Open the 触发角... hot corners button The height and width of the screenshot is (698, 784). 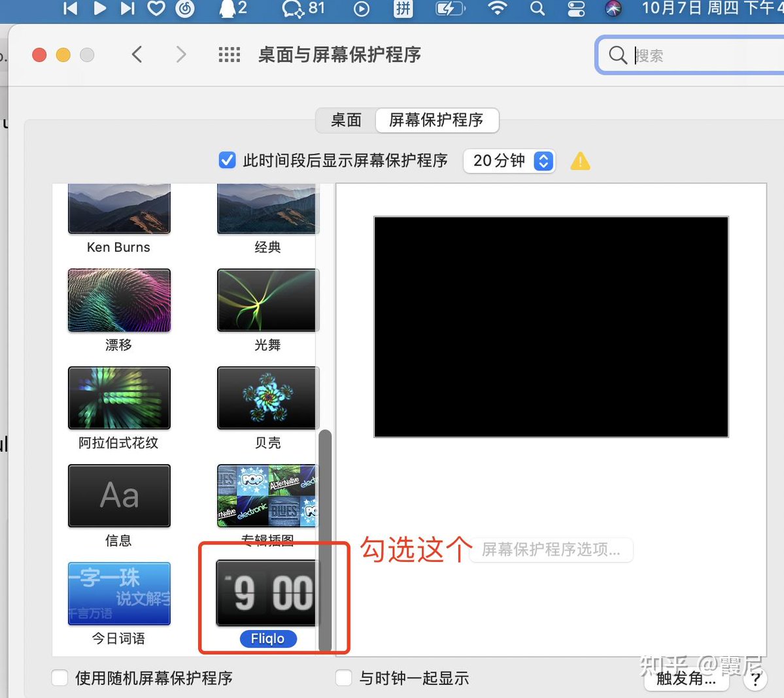tap(686, 678)
